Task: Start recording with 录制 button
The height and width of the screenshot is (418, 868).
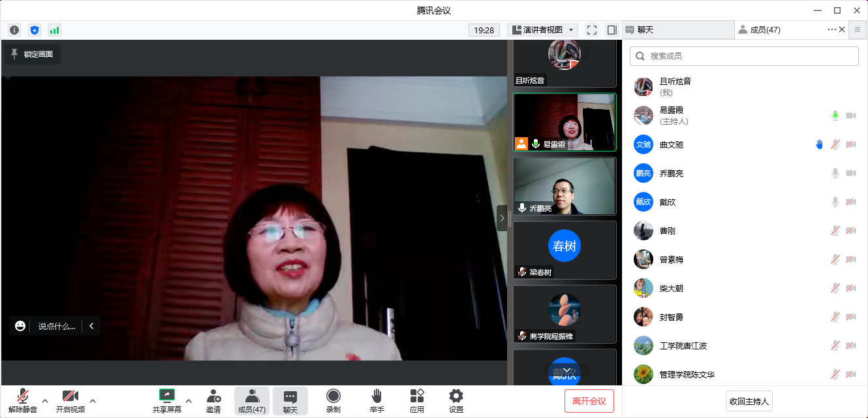Action: [333, 400]
